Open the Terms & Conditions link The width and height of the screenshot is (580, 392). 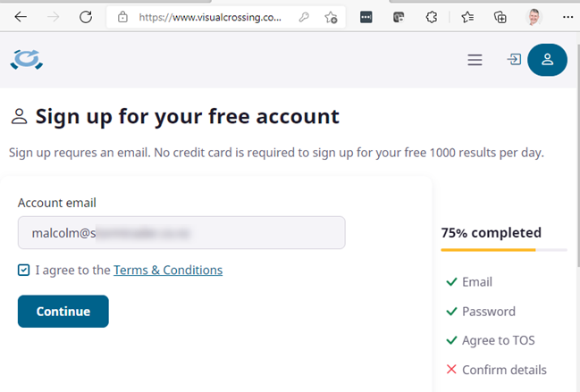point(168,270)
